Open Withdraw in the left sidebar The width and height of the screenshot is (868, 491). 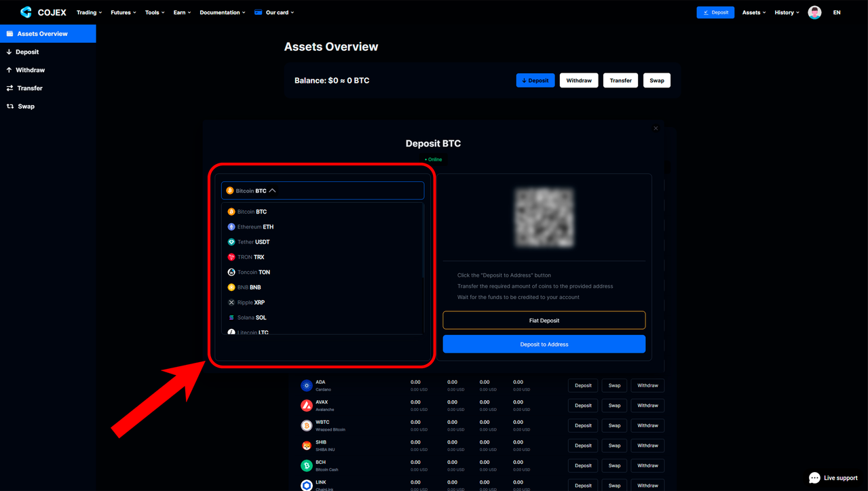(48, 70)
